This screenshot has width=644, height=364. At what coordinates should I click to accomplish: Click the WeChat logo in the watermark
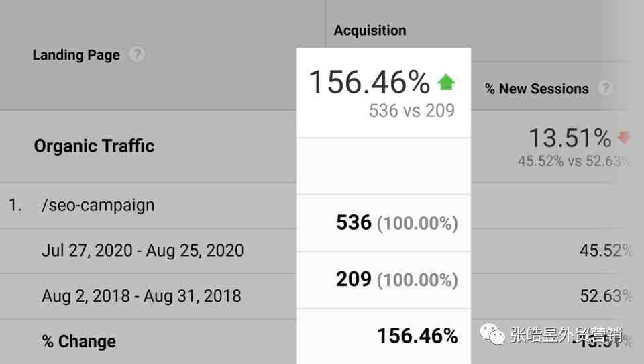point(492,334)
